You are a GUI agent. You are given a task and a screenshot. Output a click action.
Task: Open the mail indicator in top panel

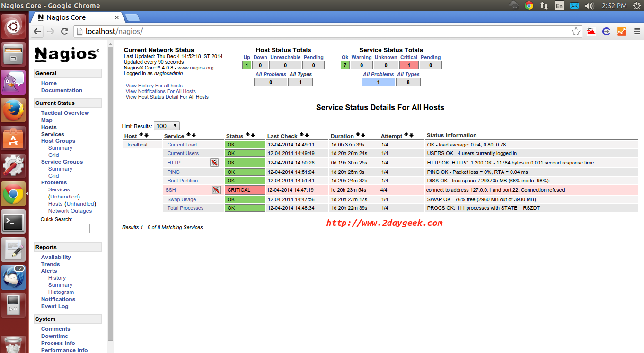click(x=574, y=6)
